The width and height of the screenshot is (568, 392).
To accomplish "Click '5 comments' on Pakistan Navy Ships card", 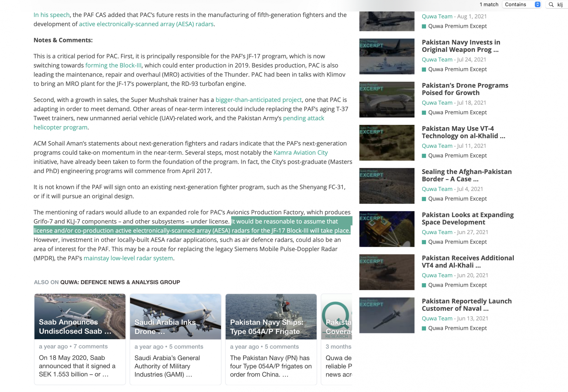I will click(x=282, y=347).
